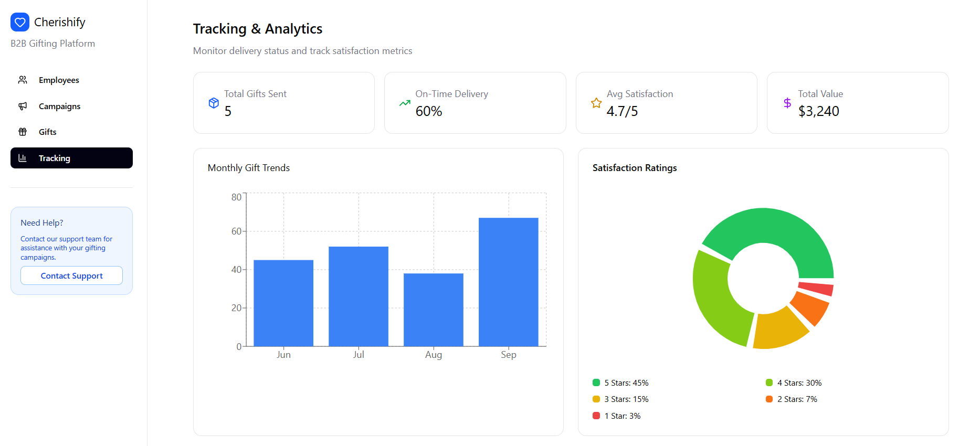Select the Aug bar in the chart
The height and width of the screenshot is (446, 980).
click(433, 310)
